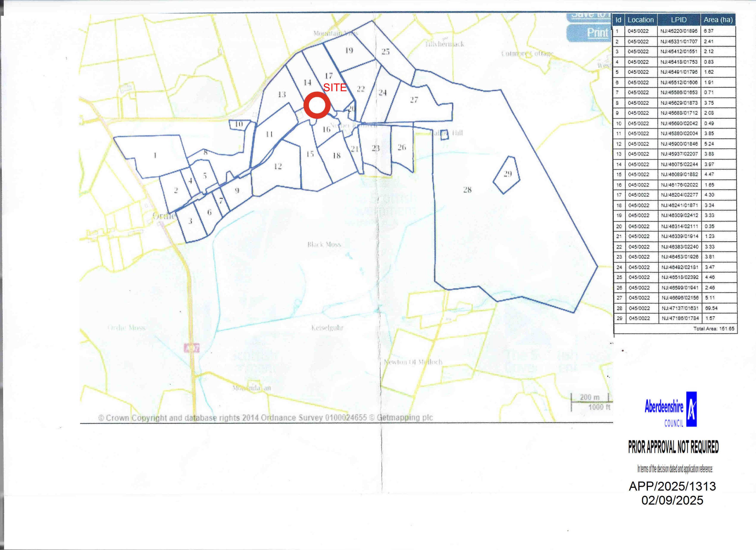Screen dimensions: 756x550
Task: Click the Total Area: 151.65 text
Action: (x=714, y=329)
